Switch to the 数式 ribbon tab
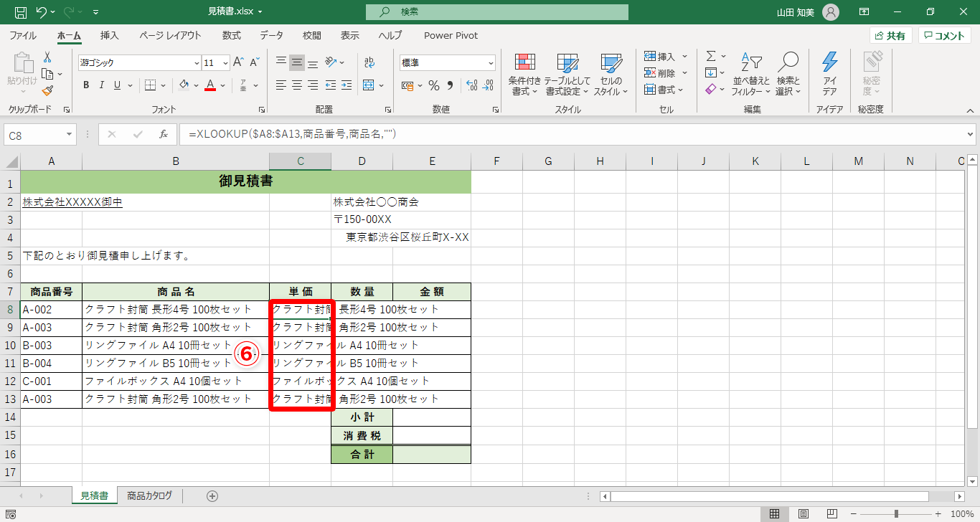 coord(232,35)
